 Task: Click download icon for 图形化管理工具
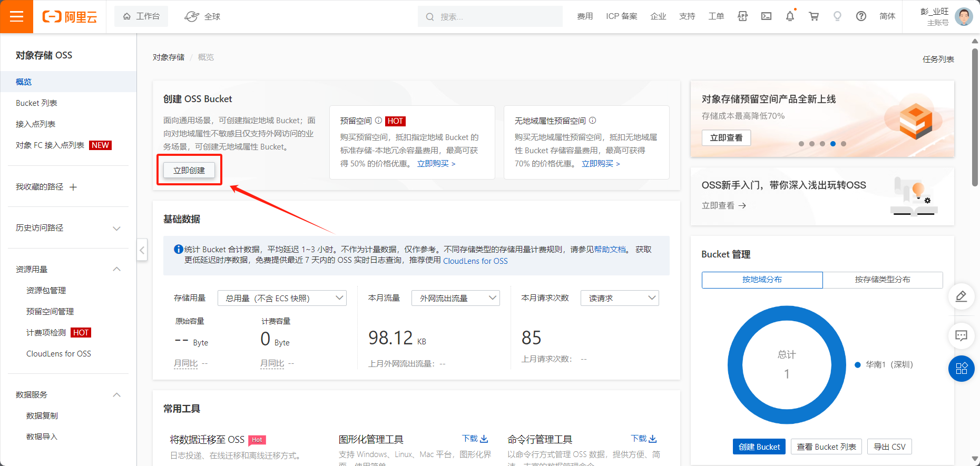(484, 439)
